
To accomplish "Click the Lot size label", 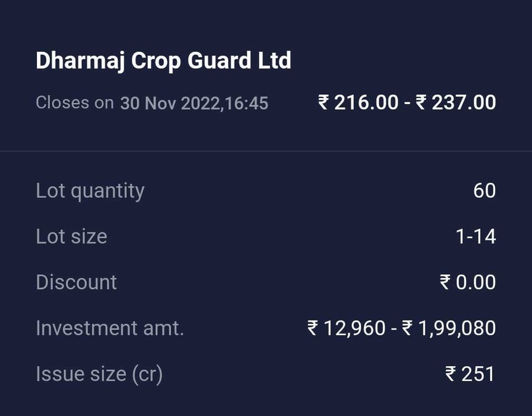I will point(71,236).
